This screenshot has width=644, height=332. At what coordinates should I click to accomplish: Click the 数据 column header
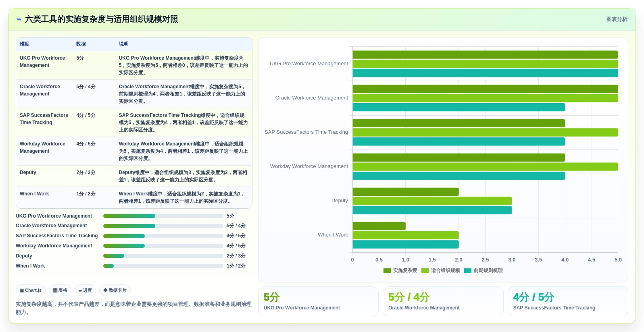tap(81, 44)
